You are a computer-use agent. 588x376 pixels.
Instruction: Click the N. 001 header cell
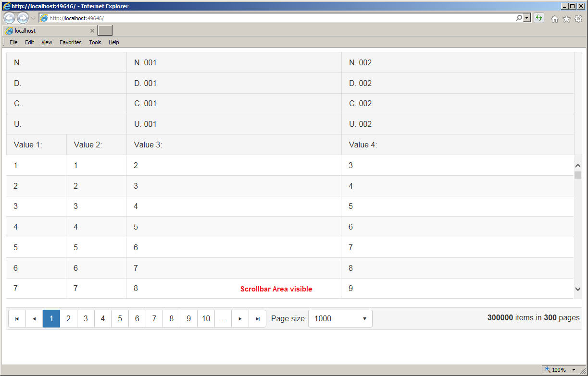point(234,62)
